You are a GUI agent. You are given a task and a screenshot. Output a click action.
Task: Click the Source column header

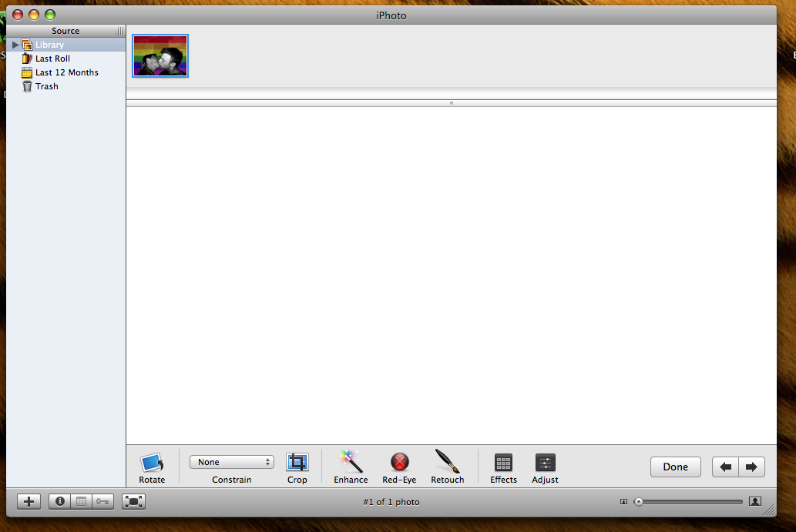[x=66, y=31]
